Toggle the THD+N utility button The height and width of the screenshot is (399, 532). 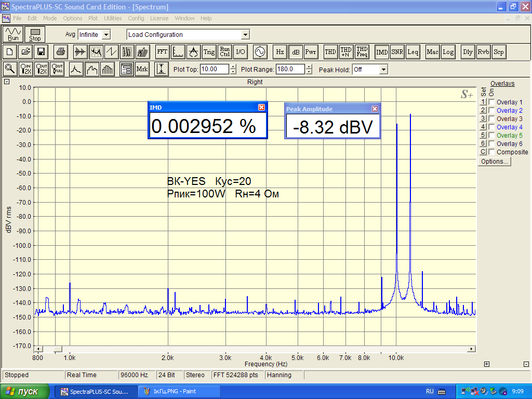346,52
